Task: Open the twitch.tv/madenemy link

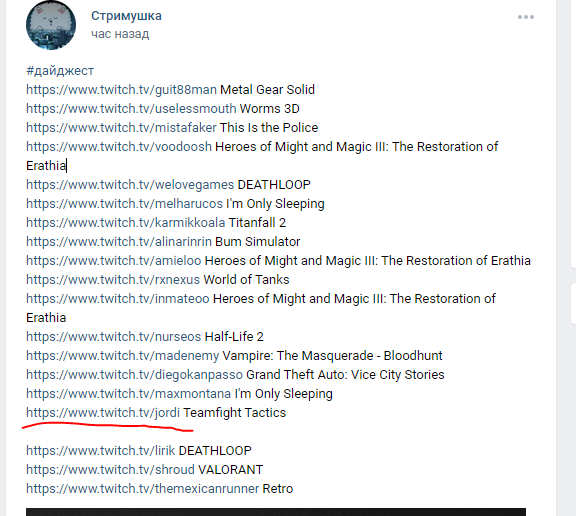Action: 123,356
